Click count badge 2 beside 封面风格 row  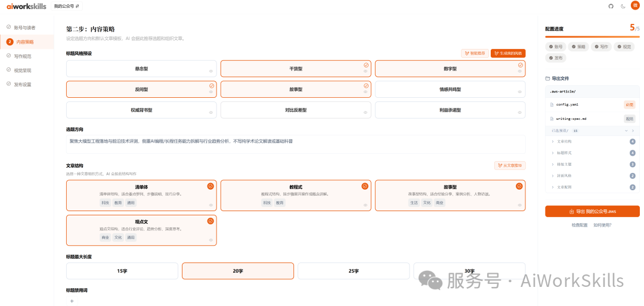pyautogui.click(x=633, y=176)
